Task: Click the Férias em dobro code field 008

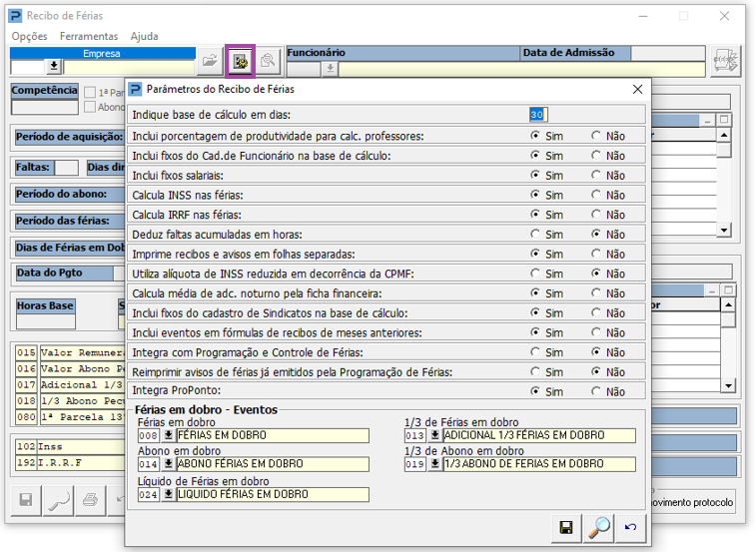Action: coord(149,435)
